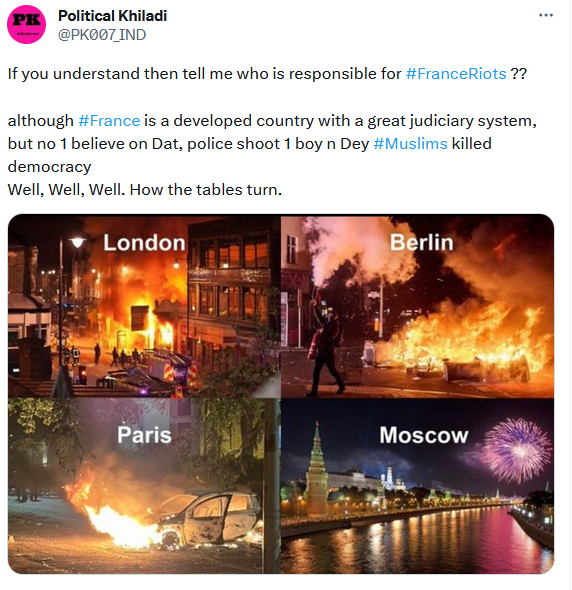Click the "Paris" caption text
This screenshot has width=572, height=590.
(144, 435)
